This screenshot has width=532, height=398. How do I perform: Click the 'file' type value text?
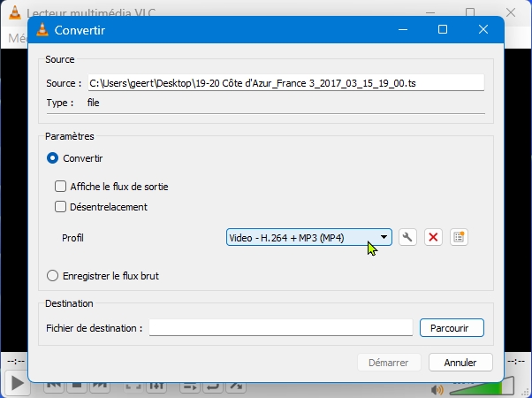tap(94, 103)
